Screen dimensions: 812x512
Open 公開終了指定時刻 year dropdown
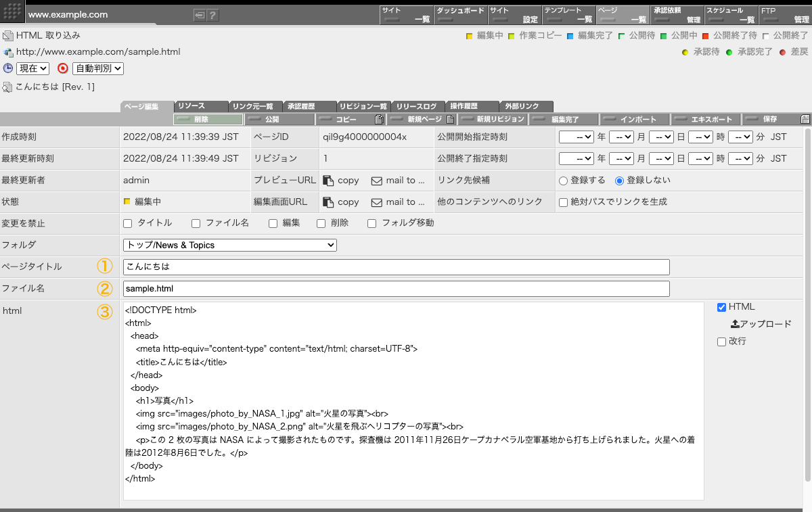pyautogui.click(x=577, y=158)
